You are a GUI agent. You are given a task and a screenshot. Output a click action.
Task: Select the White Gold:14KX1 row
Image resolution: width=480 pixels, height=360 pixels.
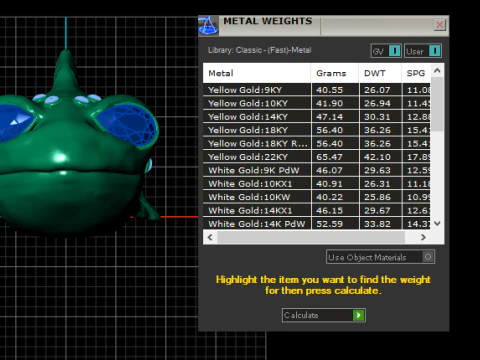pyautogui.click(x=317, y=210)
